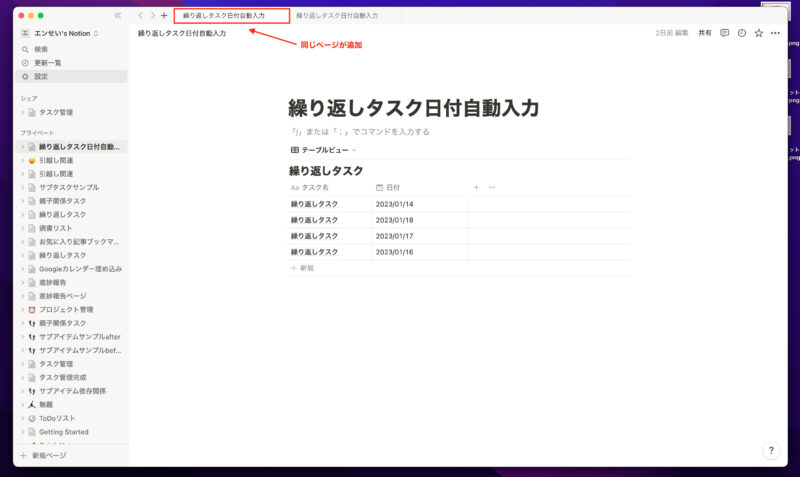This screenshot has width=800, height=477.
Task: Expand the 読書リスト sidebar page
Action: click(22, 228)
